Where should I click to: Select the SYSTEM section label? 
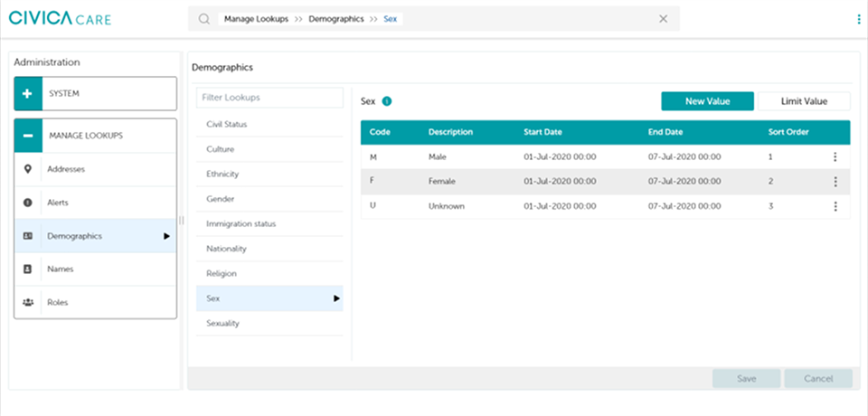64,94
